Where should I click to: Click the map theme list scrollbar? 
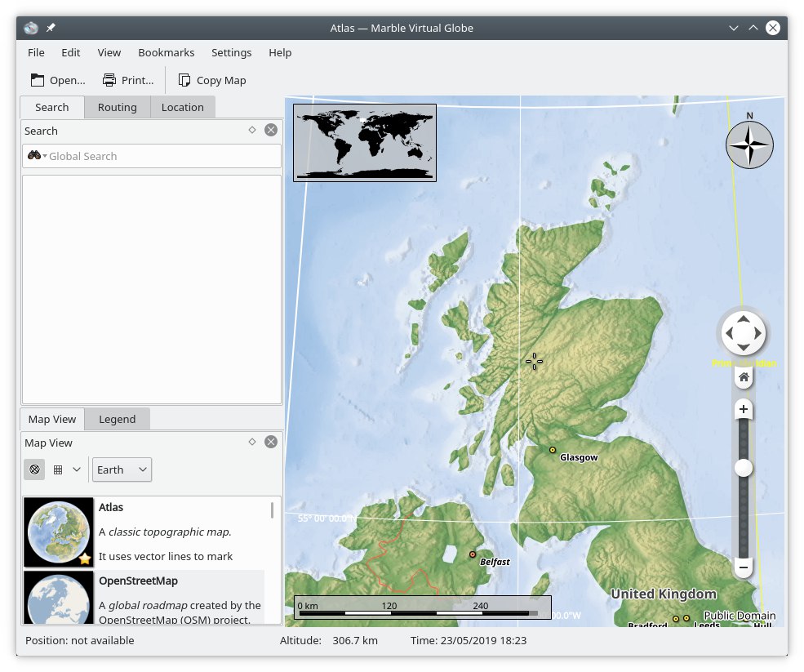click(272, 510)
